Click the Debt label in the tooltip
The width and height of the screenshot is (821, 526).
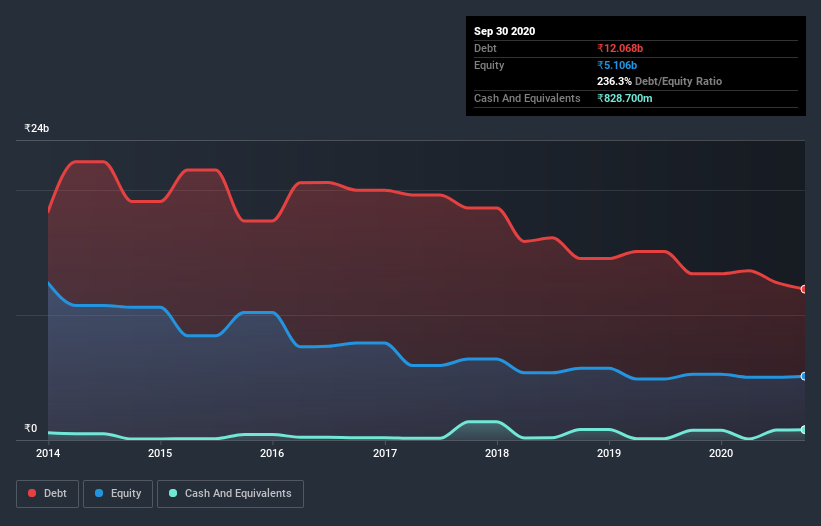[x=485, y=48]
